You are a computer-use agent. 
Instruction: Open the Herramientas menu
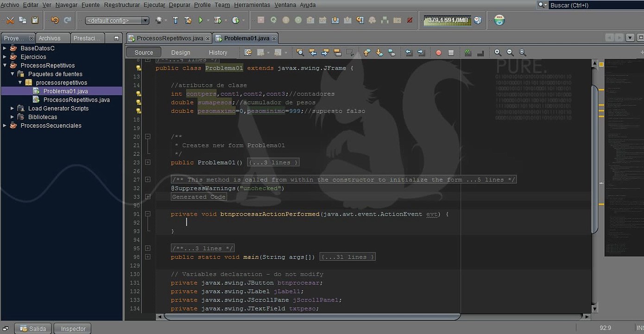(x=252, y=5)
